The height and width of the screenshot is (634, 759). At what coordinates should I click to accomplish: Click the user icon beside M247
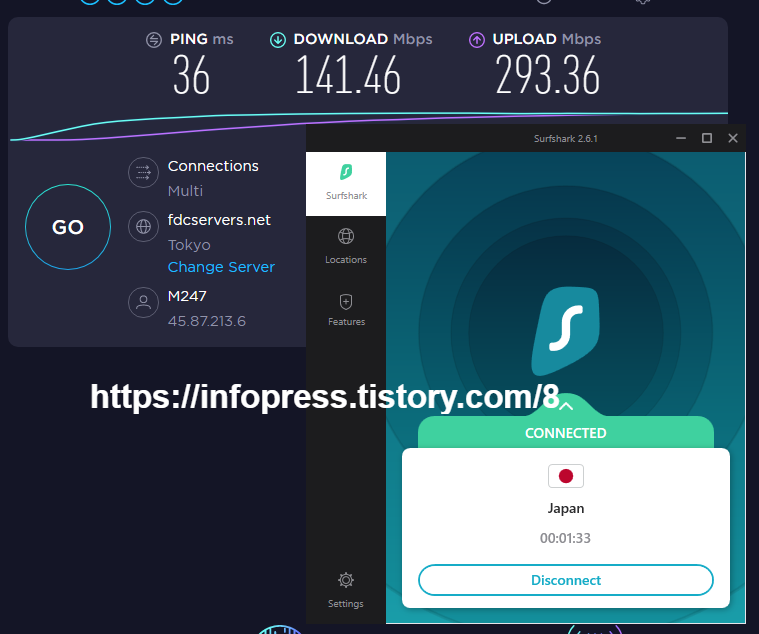click(143, 302)
